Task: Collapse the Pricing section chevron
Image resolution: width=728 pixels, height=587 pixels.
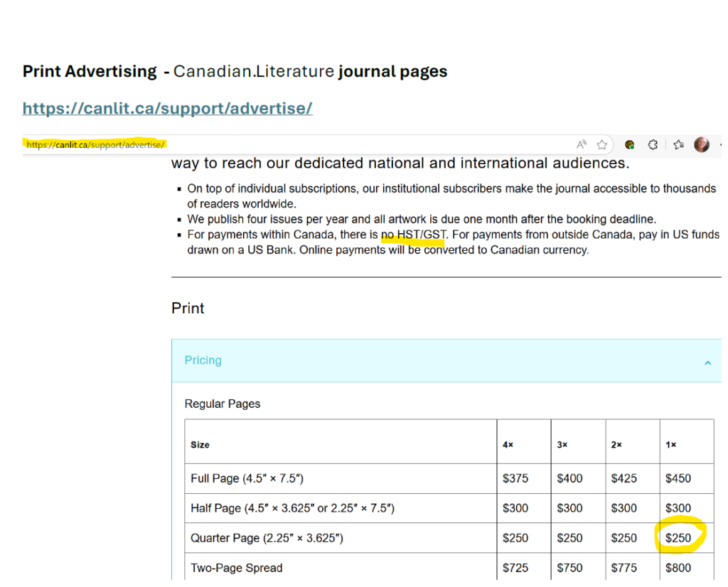Action: (x=707, y=363)
